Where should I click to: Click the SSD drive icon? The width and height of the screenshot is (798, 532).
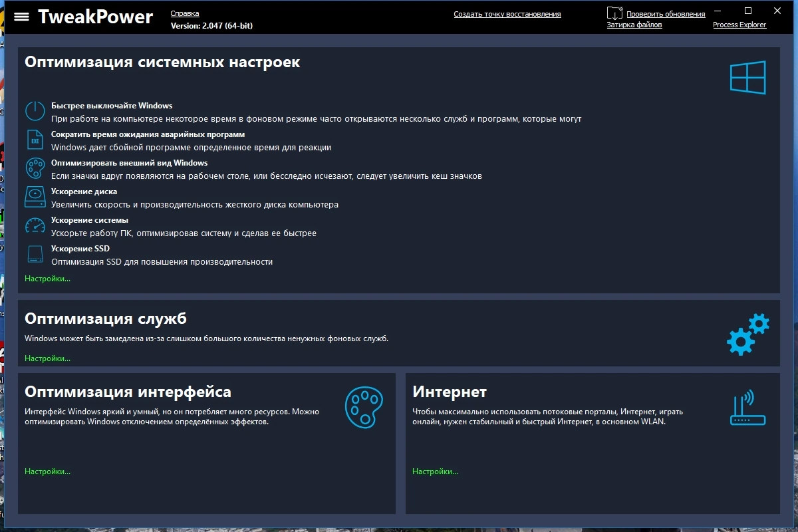[35, 253]
